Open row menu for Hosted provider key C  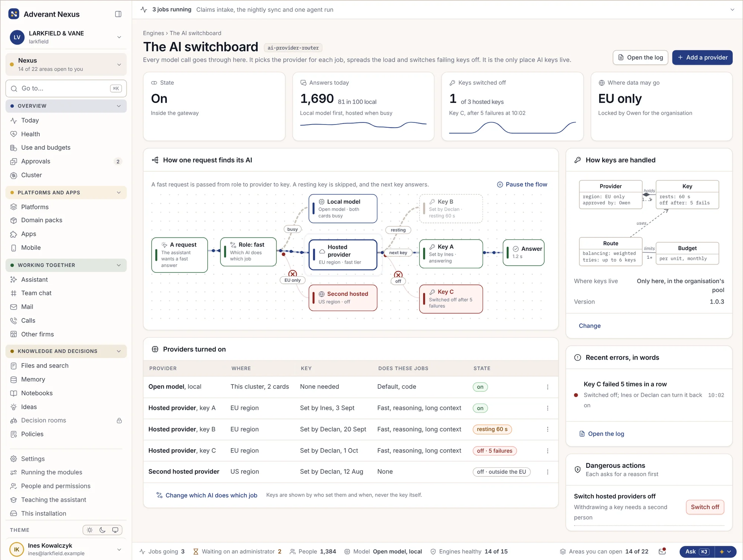coord(547,451)
